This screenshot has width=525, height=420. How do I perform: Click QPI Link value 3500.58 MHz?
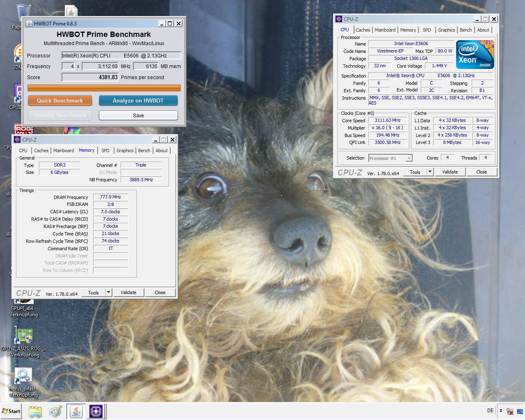tap(388, 142)
